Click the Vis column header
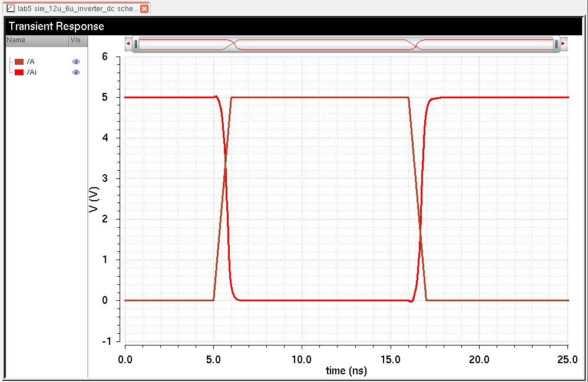Screen dimensions: 588x382 click(x=77, y=40)
